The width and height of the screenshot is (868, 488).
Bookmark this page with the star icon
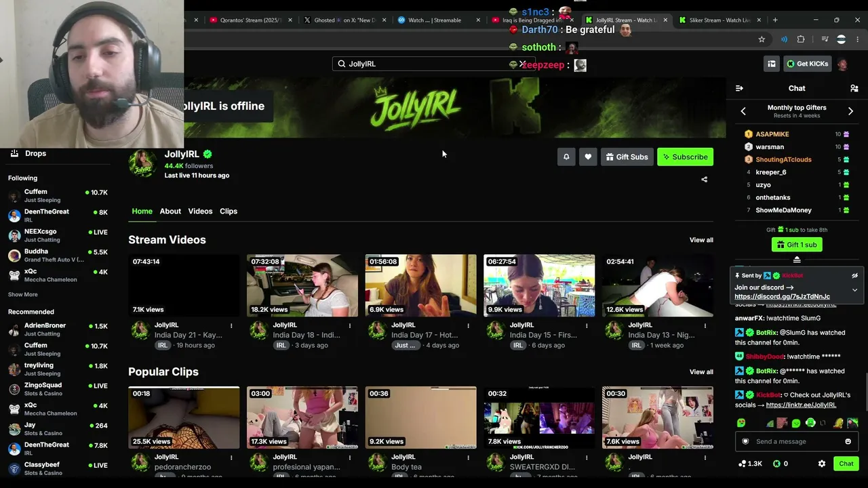(x=762, y=39)
